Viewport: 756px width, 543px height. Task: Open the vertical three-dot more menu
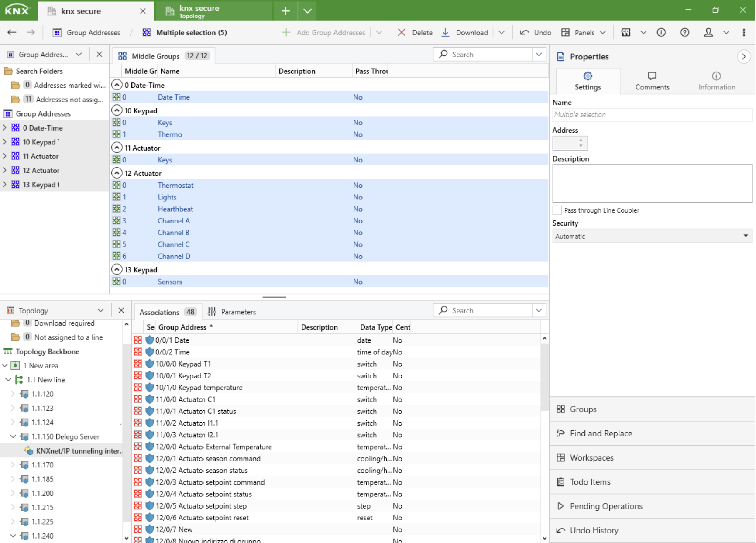click(744, 32)
